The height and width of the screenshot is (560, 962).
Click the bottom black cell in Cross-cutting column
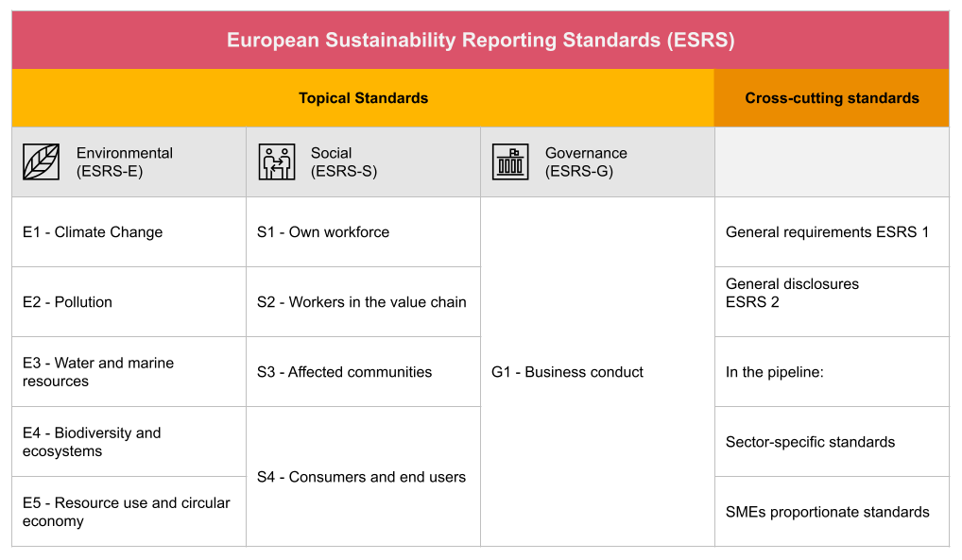click(x=832, y=511)
